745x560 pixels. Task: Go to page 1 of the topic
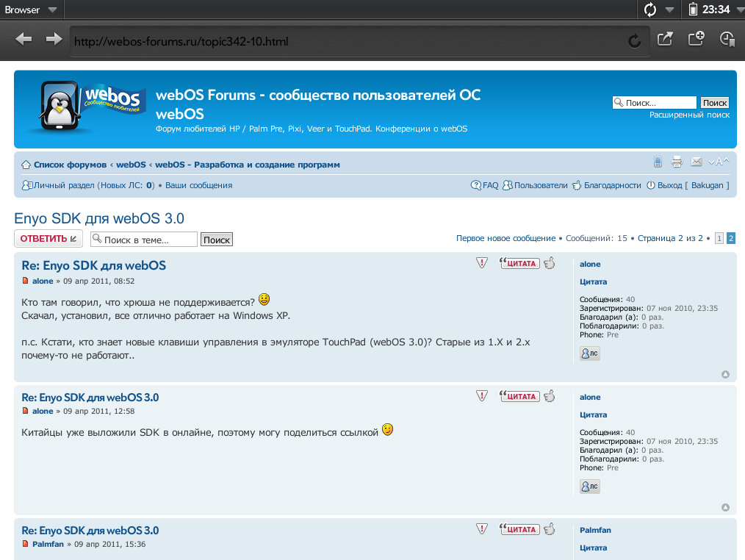point(719,239)
